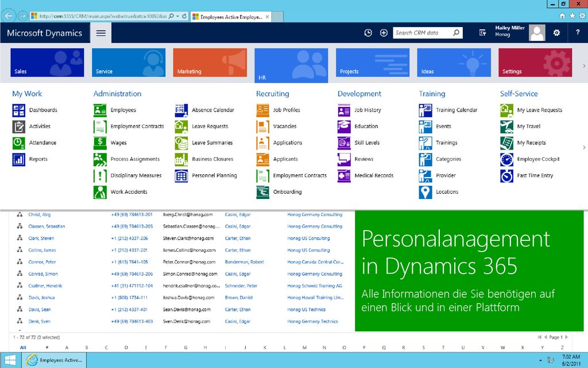Open the recently viewed clock icon
Screen dimensions: 588x368
tap(368, 33)
